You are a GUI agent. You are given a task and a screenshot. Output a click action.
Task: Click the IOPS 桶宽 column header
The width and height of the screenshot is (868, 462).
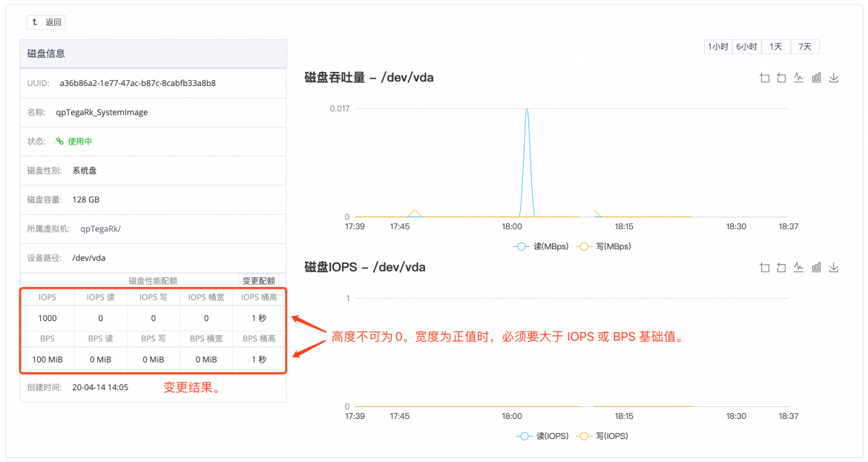(x=206, y=297)
